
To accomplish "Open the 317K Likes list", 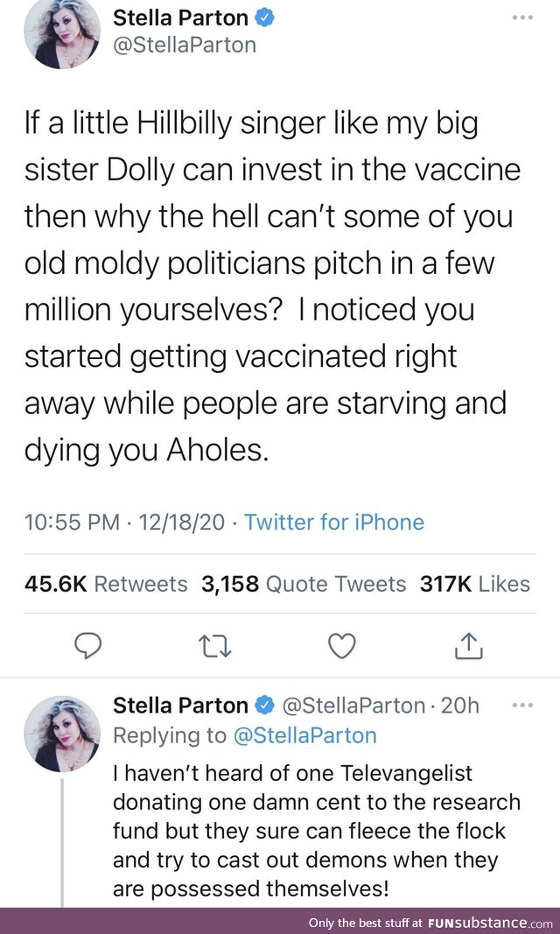I will (x=473, y=584).
